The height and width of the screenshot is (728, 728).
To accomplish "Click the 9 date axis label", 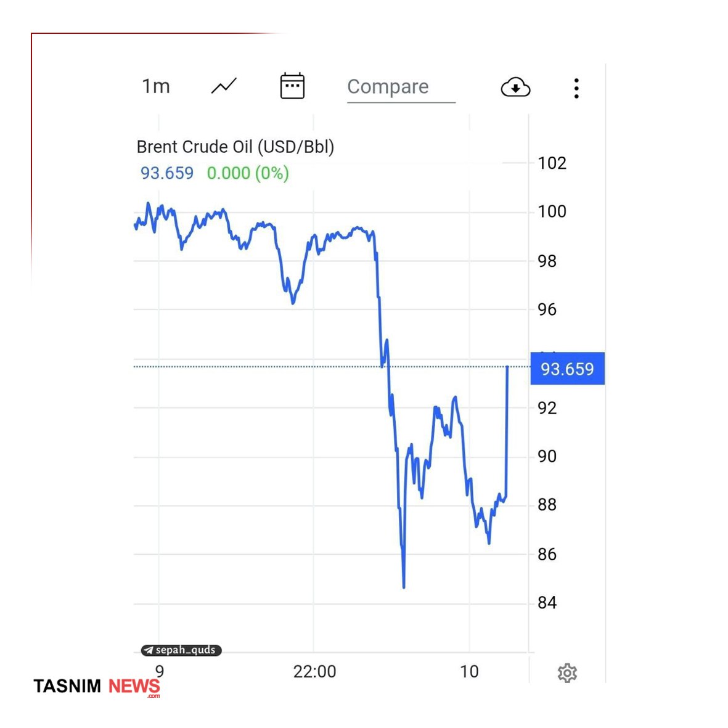I will pyautogui.click(x=160, y=670).
